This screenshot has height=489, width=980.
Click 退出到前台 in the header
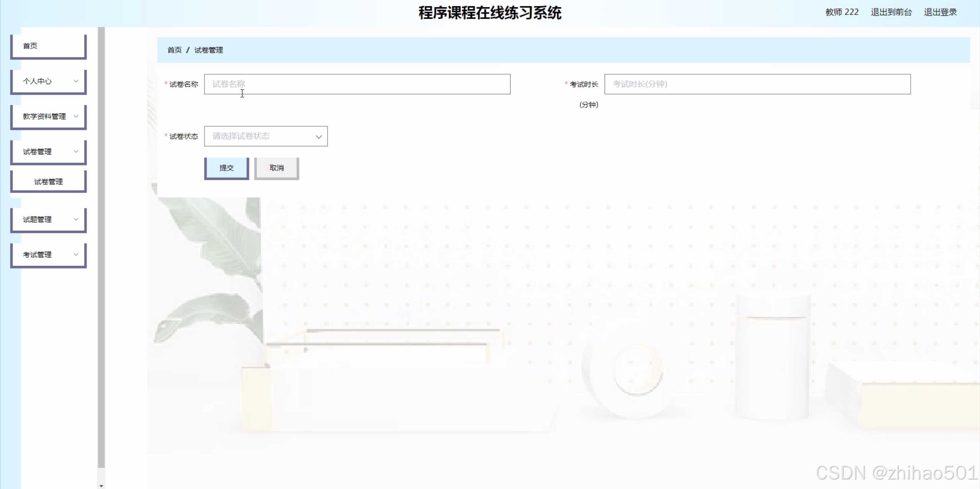(x=891, y=12)
